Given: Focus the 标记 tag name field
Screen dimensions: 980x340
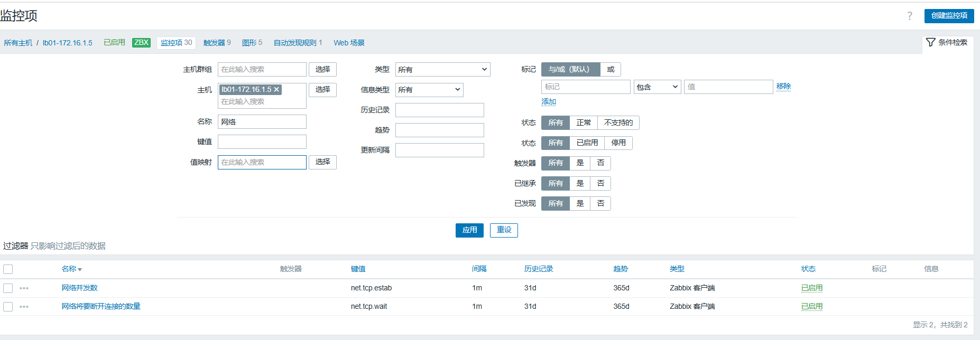Looking at the screenshot, I should tap(586, 87).
